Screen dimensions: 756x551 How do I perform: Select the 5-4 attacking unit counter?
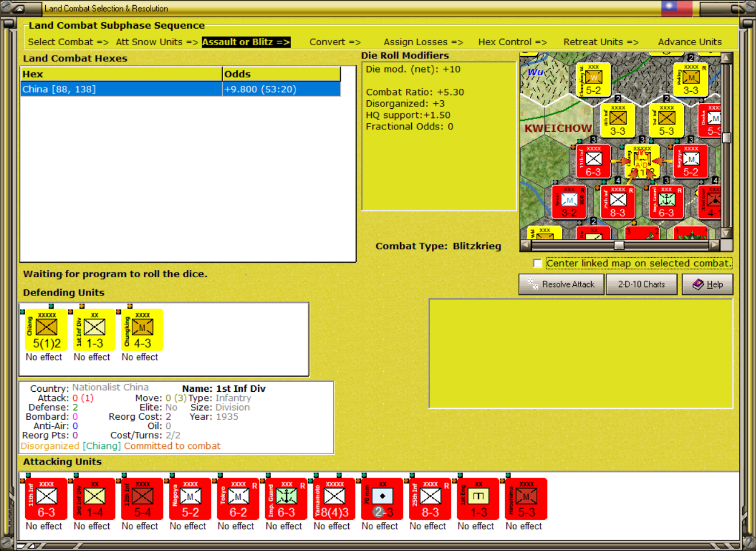142,499
